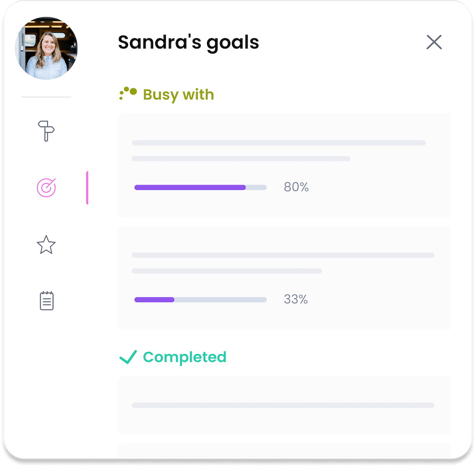The image size is (476, 467).
Task: Select the flag icon in the sidebar
Action: 46,132
